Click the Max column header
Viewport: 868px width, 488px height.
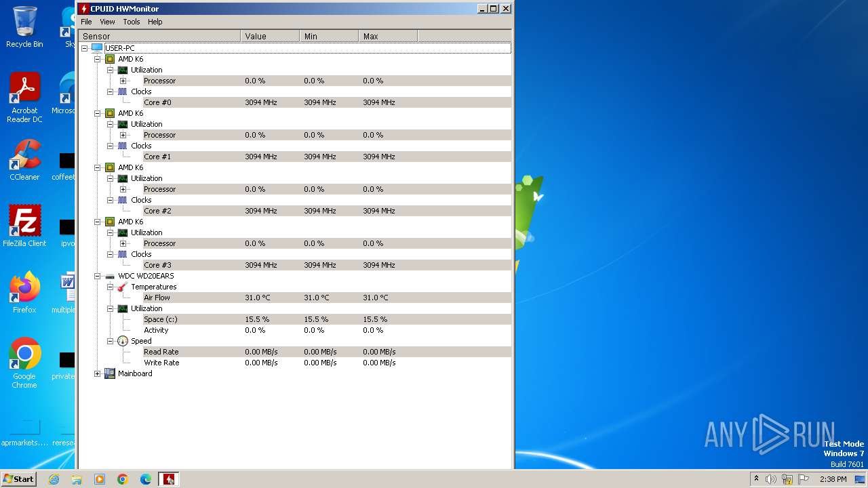point(388,36)
